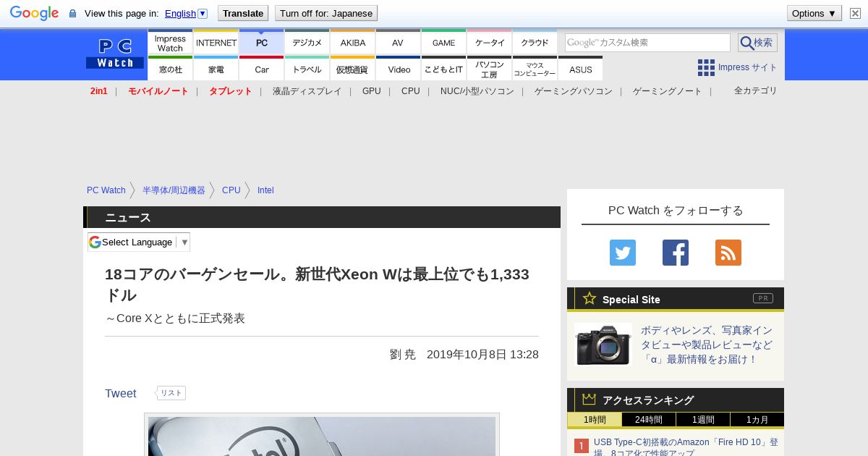Open the GAME tab
Screen dimensions: 868x456
444,43
